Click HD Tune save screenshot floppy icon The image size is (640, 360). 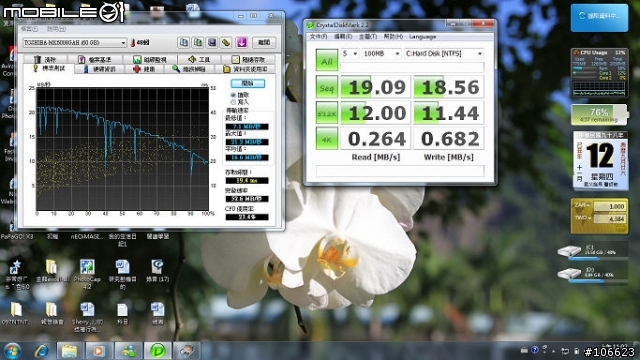211,42
